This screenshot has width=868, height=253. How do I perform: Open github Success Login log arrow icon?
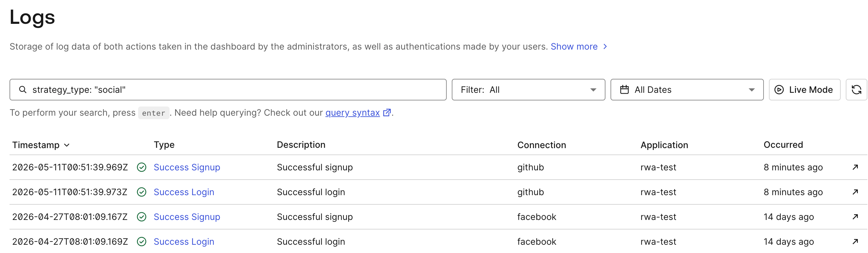[855, 192]
